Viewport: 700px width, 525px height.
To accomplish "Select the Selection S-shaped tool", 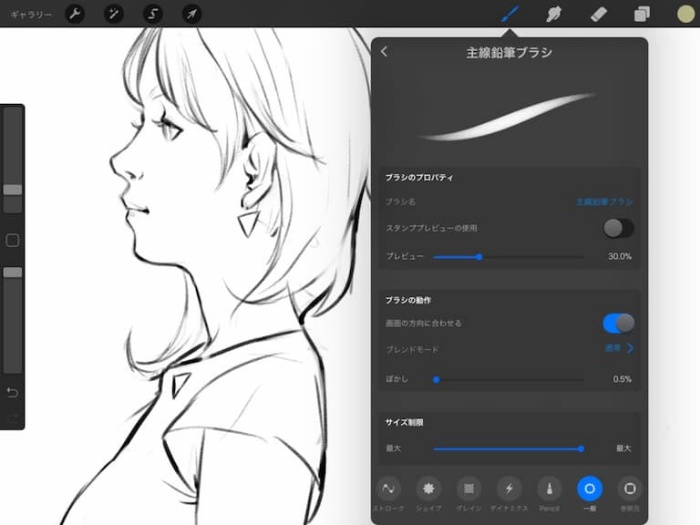I will pyautogui.click(x=153, y=14).
